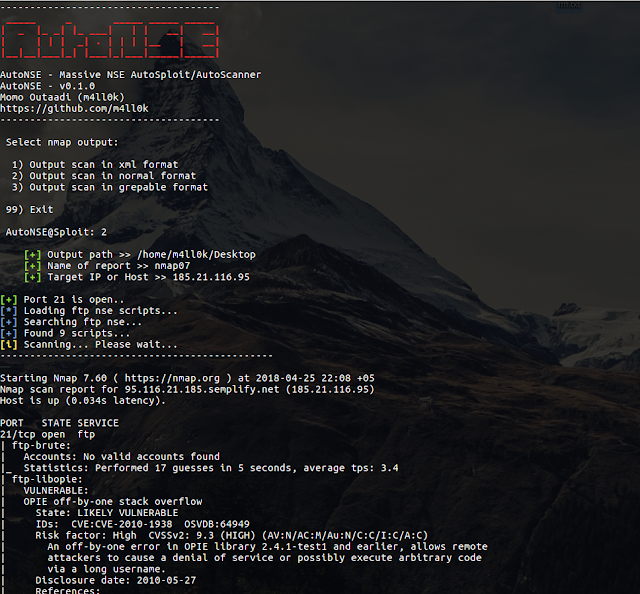Click the 'ftp-brute:' script heading
The height and width of the screenshot is (594, 640).
tap(41, 445)
